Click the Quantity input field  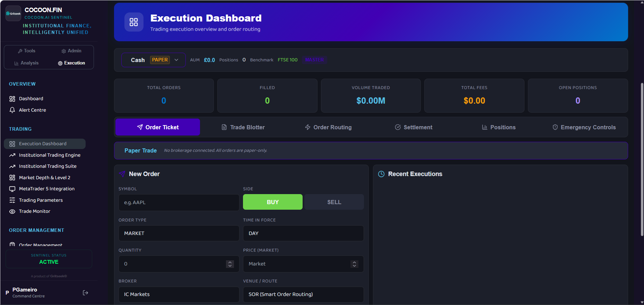tap(179, 264)
